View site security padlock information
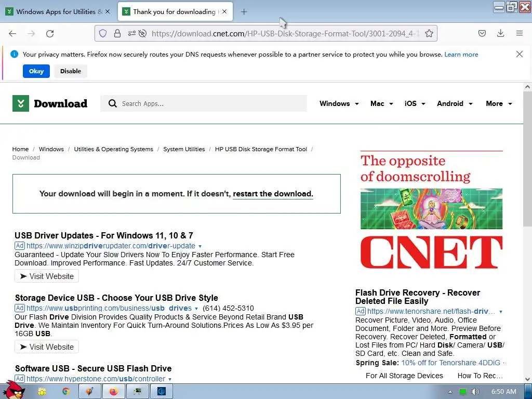Screen dimensions: 532x399 click(117, 33)
